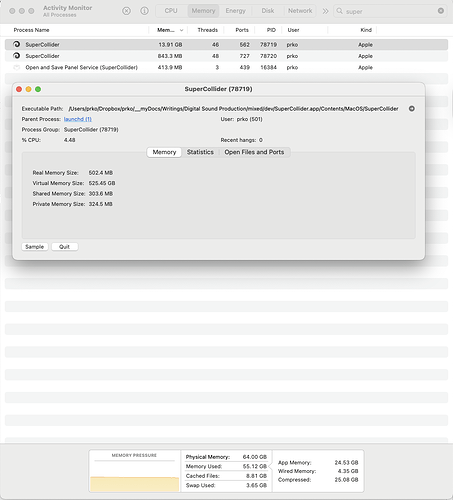Click the Shared Memory Size value 303.6 MB
453x500 pixels.
[101, 193]
